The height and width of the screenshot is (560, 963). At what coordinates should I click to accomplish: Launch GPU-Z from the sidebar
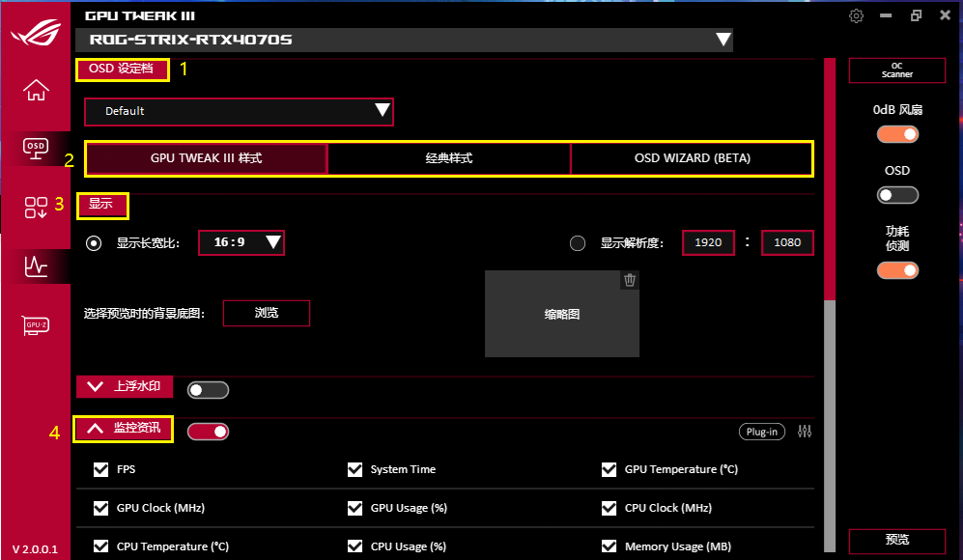point(36,324)
